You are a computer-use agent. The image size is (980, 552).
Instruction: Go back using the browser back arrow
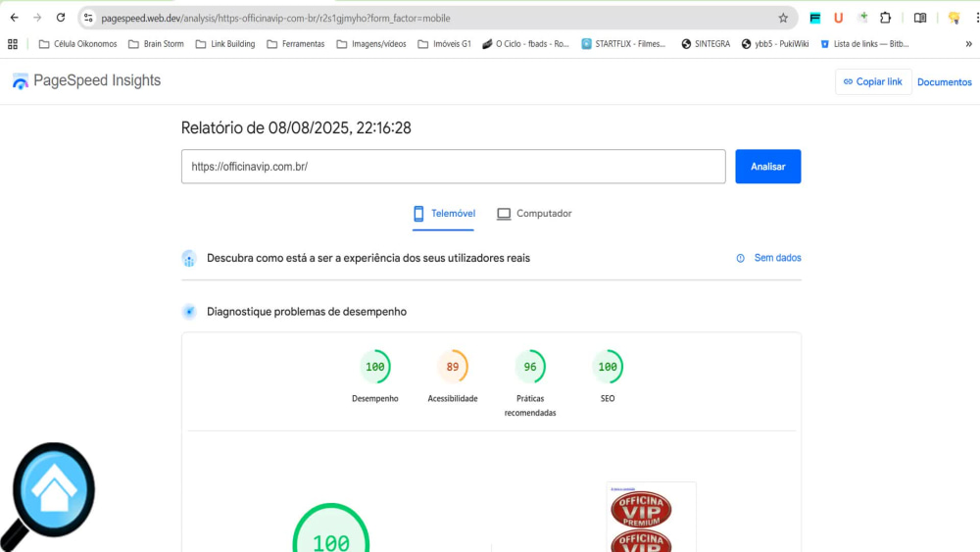14,18
